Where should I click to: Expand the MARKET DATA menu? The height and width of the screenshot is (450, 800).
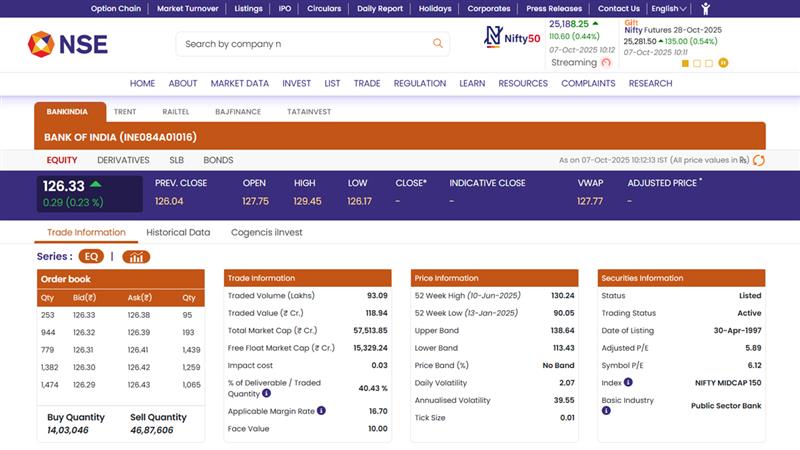click(239, 84)
